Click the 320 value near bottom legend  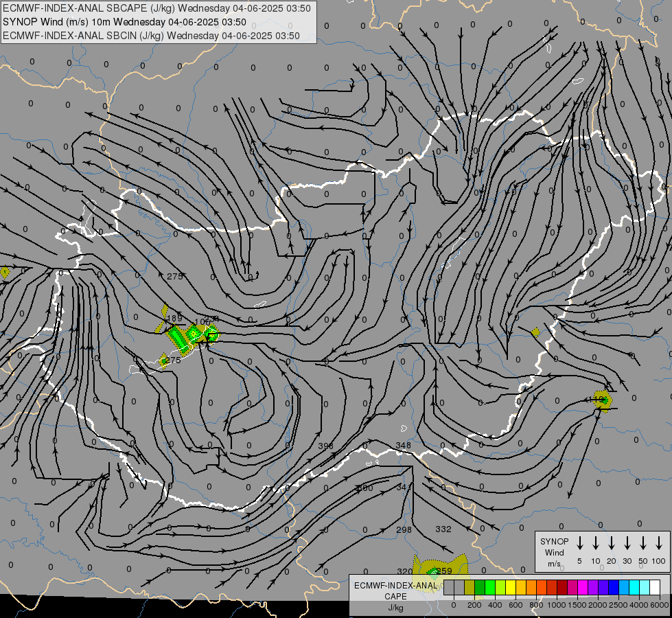404,571
